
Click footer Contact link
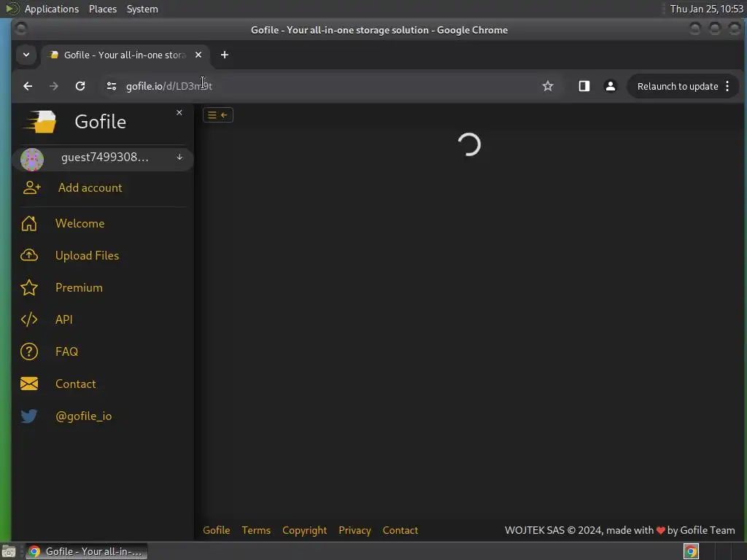(x=400, y=530)
